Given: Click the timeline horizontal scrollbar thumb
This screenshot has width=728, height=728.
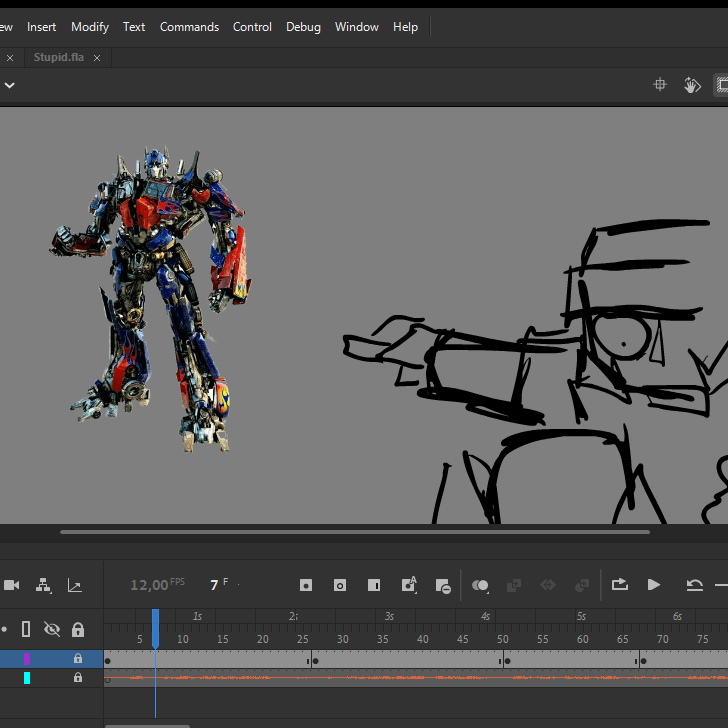Looking at the screenshot, I should point(147,726).
